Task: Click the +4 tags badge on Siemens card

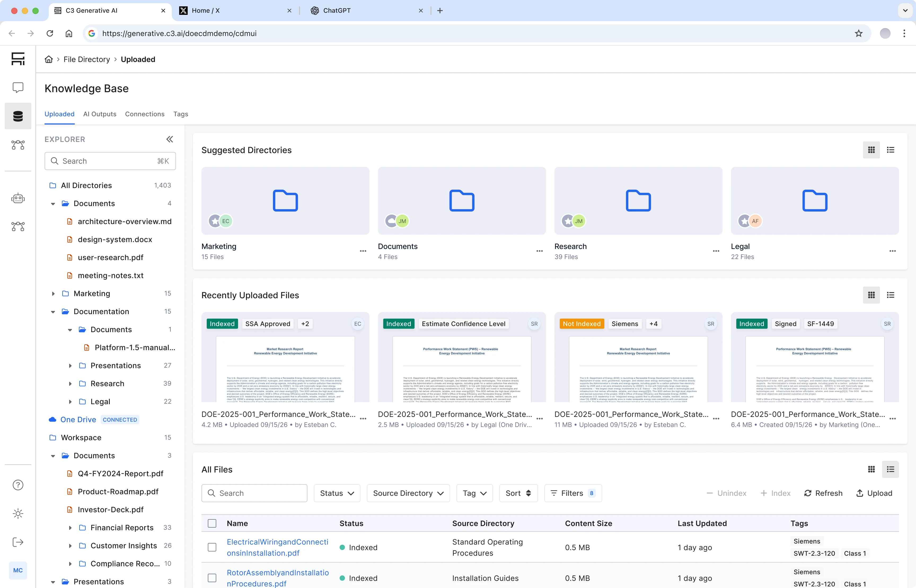Action: click(654, 324)
